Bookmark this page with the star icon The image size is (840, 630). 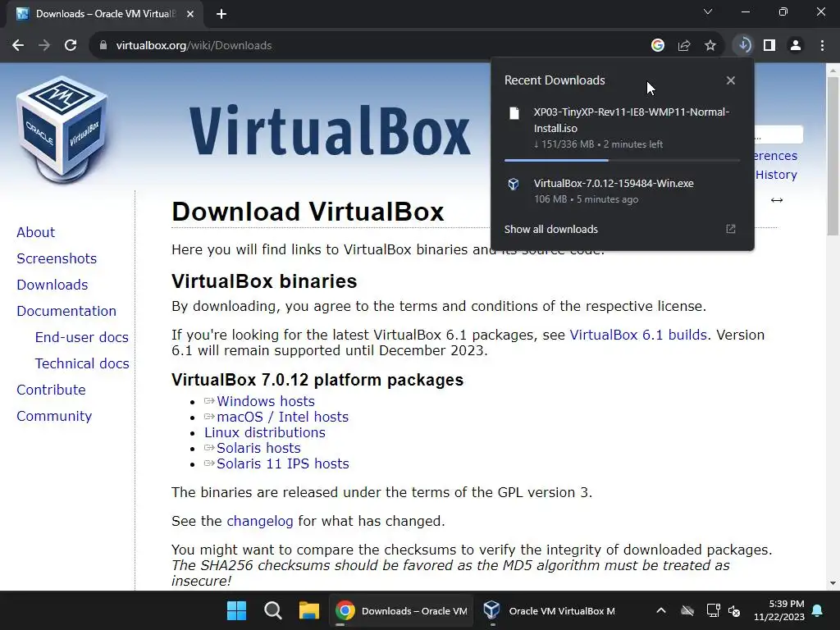[x=710, y=46]
